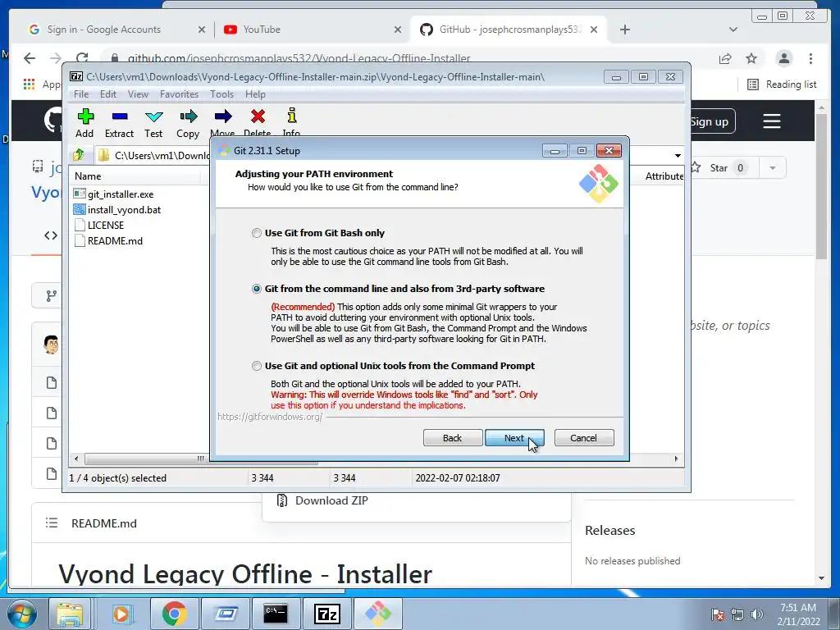Click the Info icon in 7-Zip toolbar

click(292, 115)
